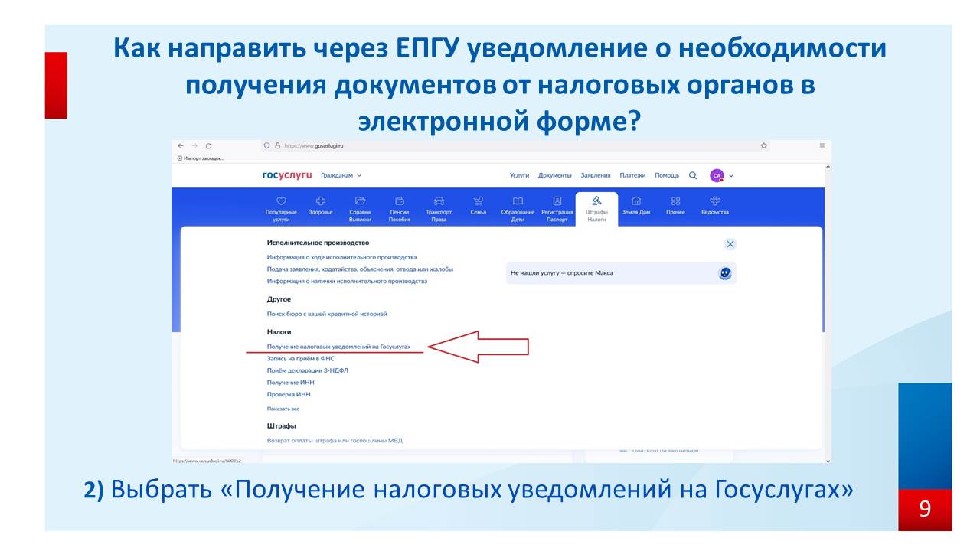Bookmark page with the star icon
This screenshot has width=980, height=551.
coord(763,145)
